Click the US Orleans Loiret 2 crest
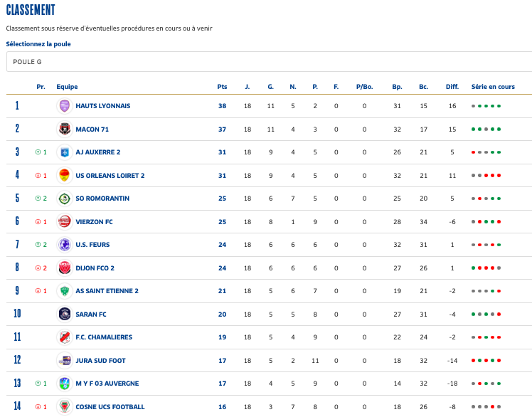Image resolution: width=532 pixels, height=417 pixels. pos(64,176)
